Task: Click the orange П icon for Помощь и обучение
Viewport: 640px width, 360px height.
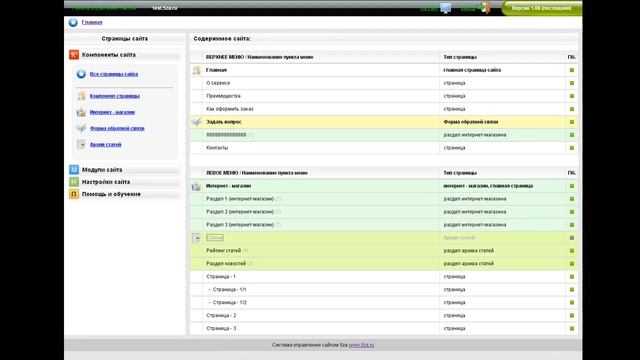Action: [74, 194]
